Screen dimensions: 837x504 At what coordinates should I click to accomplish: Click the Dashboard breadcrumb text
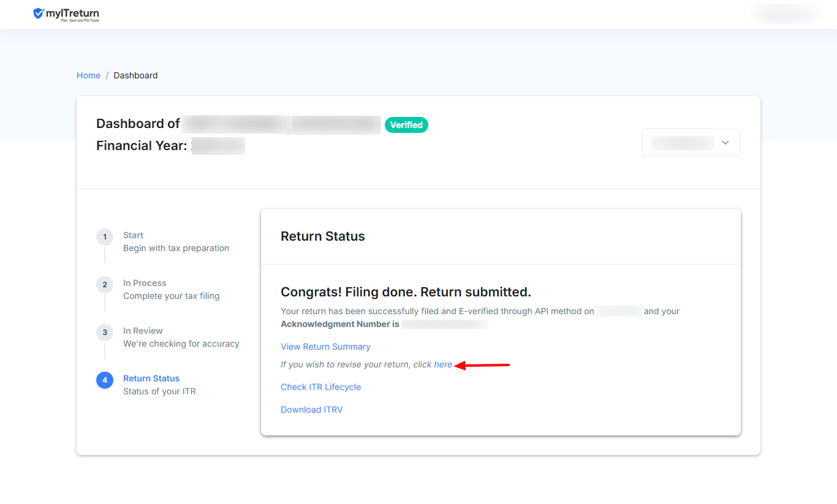coord(135,75)
